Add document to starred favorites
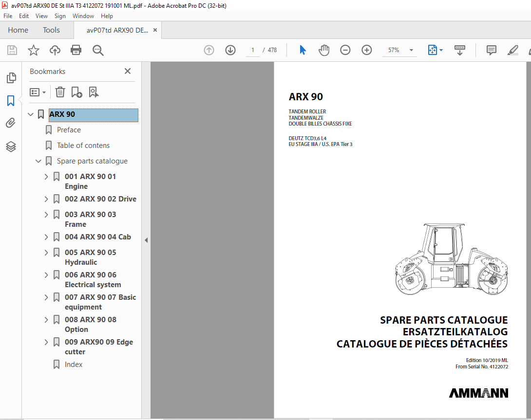The height and width of the screenshot is (420, 531). [34, 51]
